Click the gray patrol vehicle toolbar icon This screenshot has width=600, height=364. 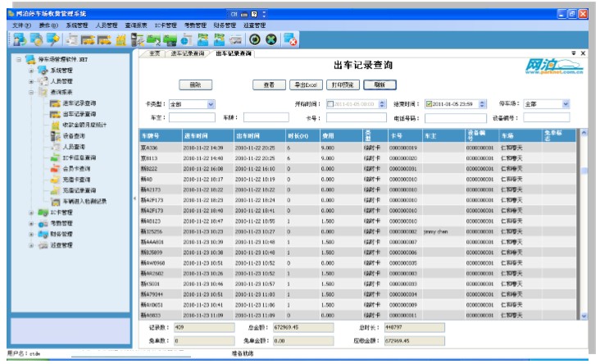coord(236,39)
